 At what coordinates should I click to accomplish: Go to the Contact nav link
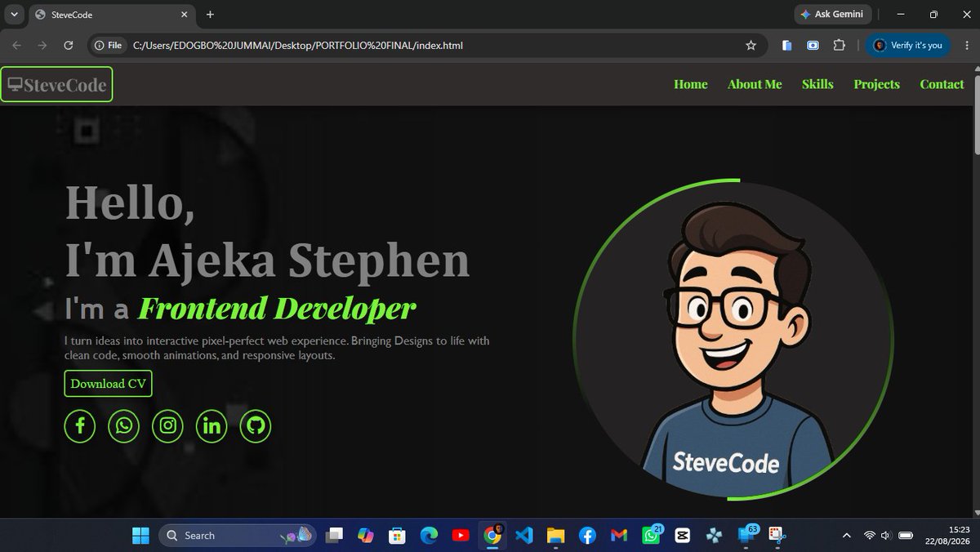[x=942, y=84]
